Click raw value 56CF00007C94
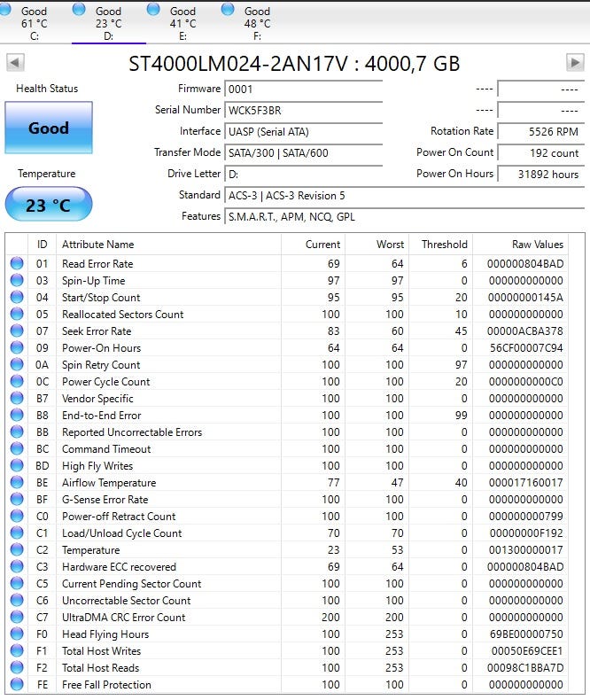 [x=526, y=347]
